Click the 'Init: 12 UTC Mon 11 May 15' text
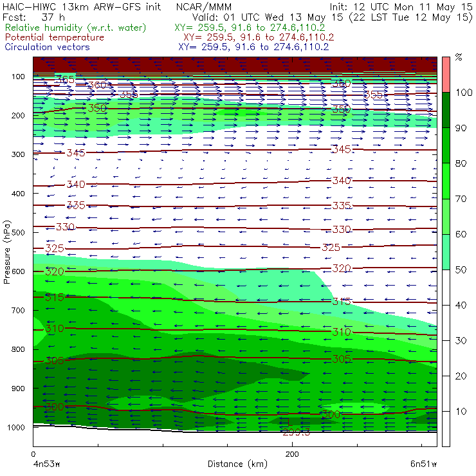The width and height of the screenshot is (476, 476). (x=401, y=7)
